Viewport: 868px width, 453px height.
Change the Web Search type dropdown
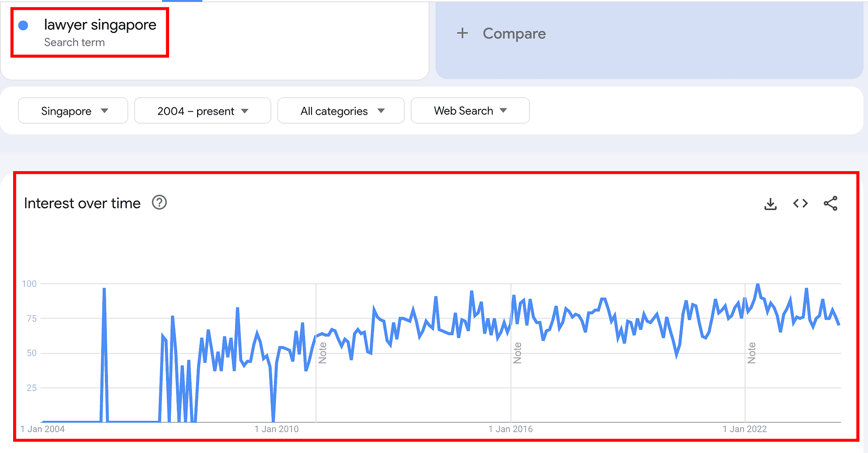pos(470,111)
